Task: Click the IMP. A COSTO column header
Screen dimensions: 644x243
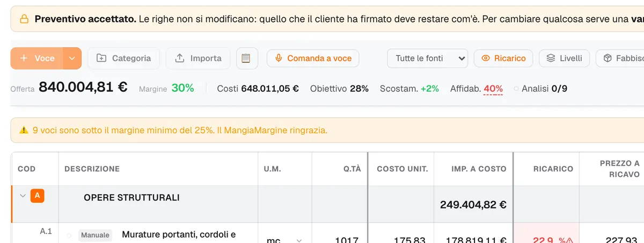Action: pyautogui.click(x=479, y=169)
